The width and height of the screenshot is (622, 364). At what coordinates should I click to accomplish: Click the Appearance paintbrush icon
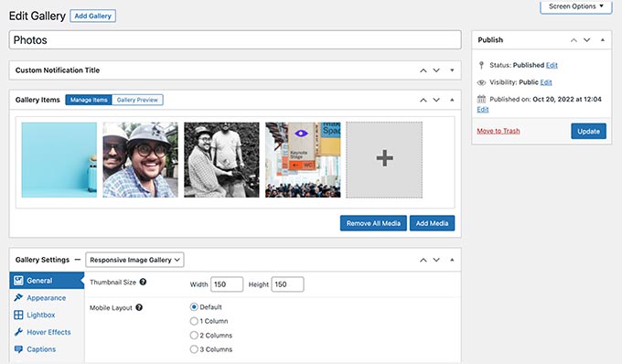(18, 297)
